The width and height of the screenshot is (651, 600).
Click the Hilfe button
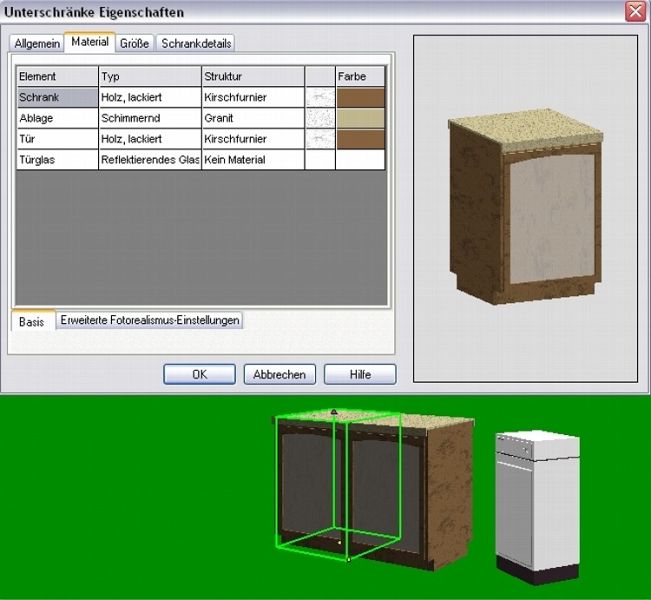point(359,374)
